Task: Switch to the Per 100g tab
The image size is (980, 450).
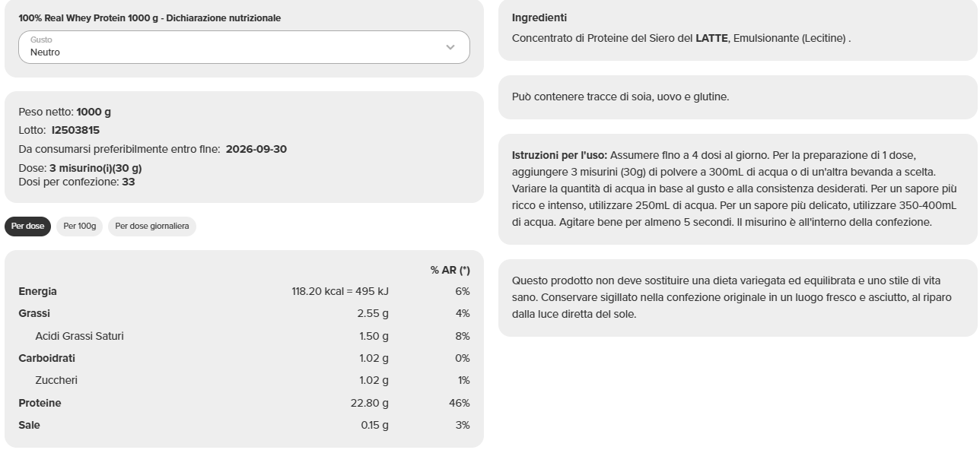Action: pos(79,227)
